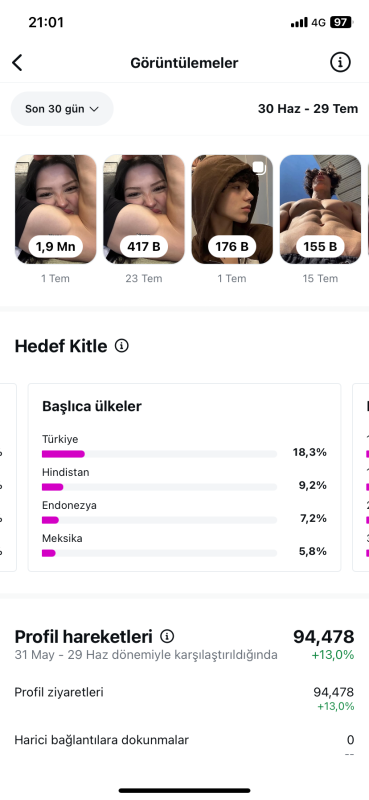
Task: Tap the info icon next to Profil hareketleri
Action: coord(167,636)
